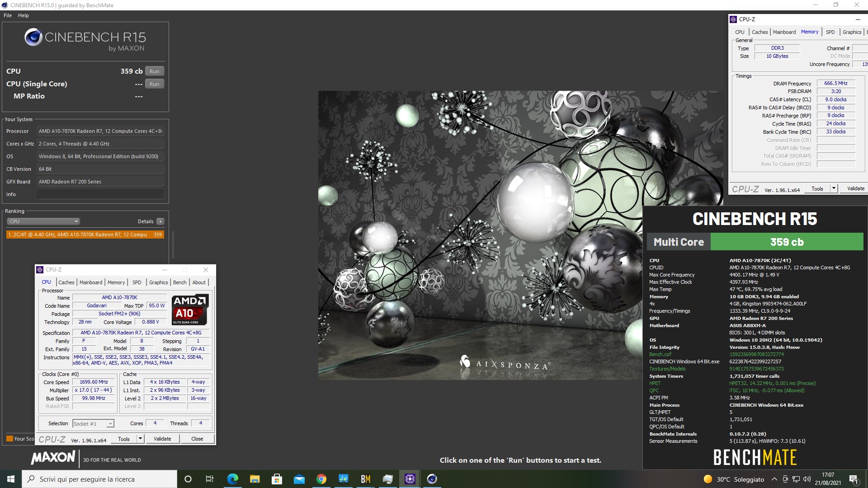Viewport: 868px width, 488px height.
Task: Expand Tools dropdown arrow in upper CPU-Z window
Action: pos(834,189)
